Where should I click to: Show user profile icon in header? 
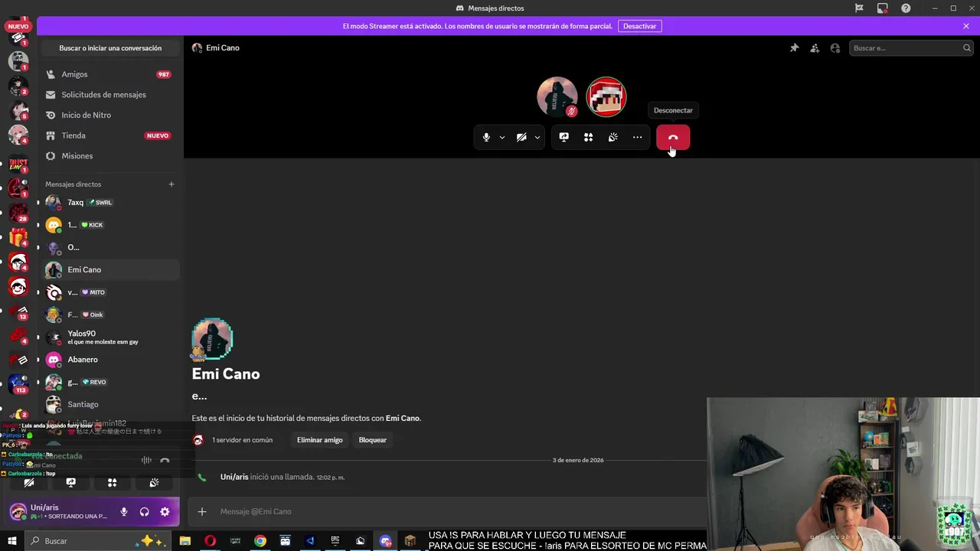[835, 48]
